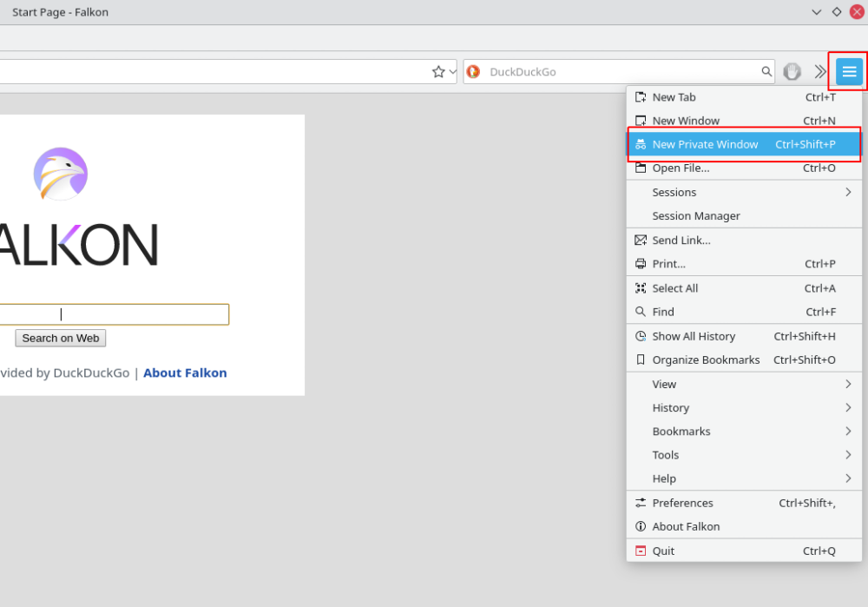Click the Show All History clock icon
This screenshot has width=868, height=607.
click(641, 336)
